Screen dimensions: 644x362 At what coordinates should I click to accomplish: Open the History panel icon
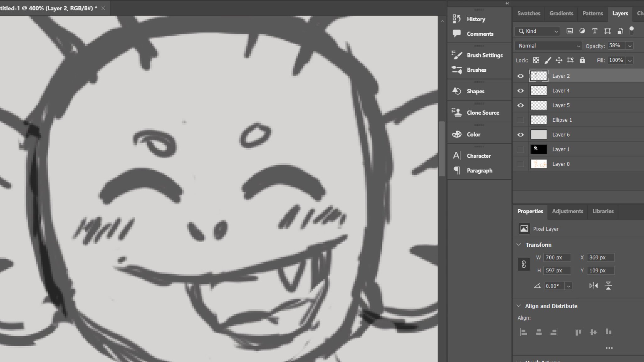pos(457,19)
